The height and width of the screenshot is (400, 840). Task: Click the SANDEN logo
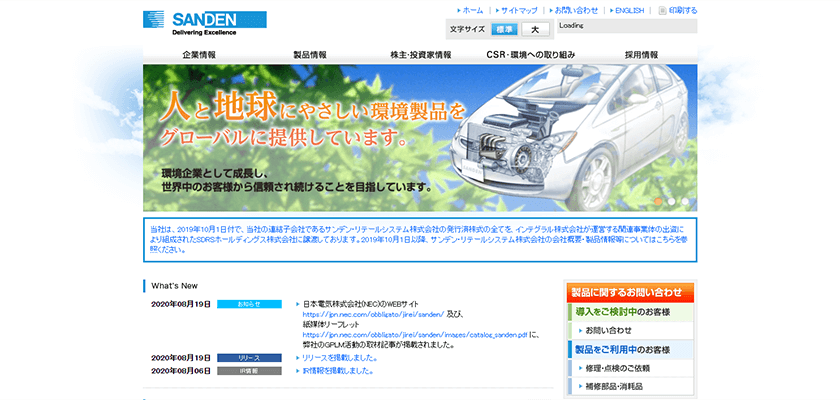click(x=205, y=23)
